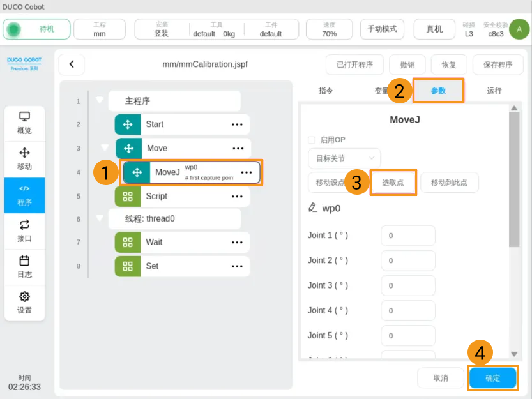Click the 保存程序 button
The height and width of the screenshot is (399, 532).
coord(498,64)
